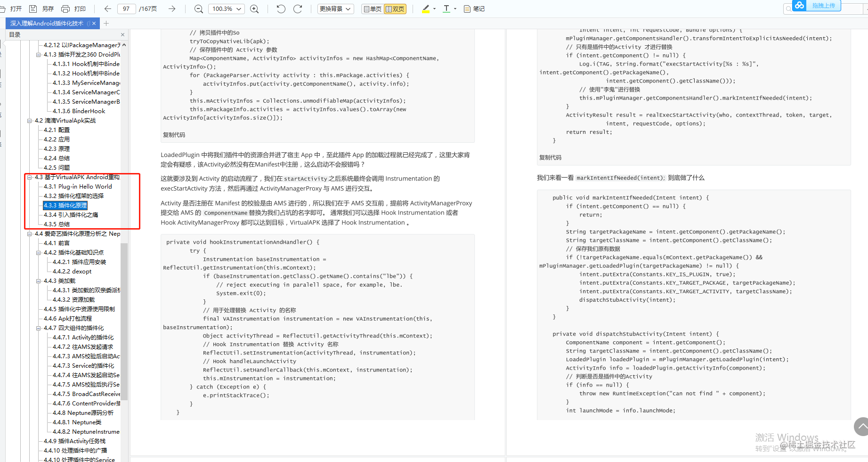Click the cloud 拖拽上传 upload icon
This screenshot has height=462, width=868.
(x=799, y=5)
